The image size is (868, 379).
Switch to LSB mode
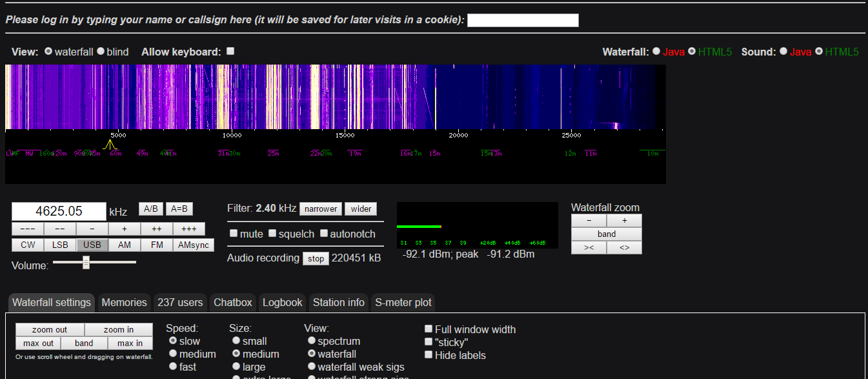click(x=60, y=245)
